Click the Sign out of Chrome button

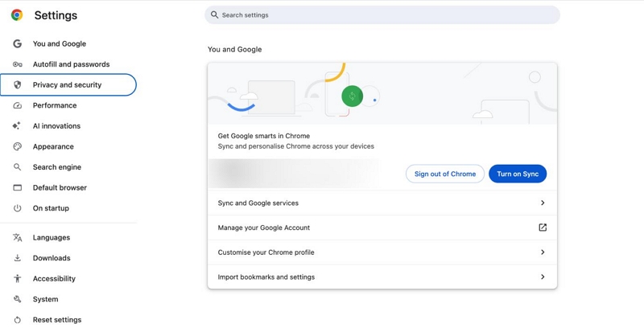click(x=445, y=174)
